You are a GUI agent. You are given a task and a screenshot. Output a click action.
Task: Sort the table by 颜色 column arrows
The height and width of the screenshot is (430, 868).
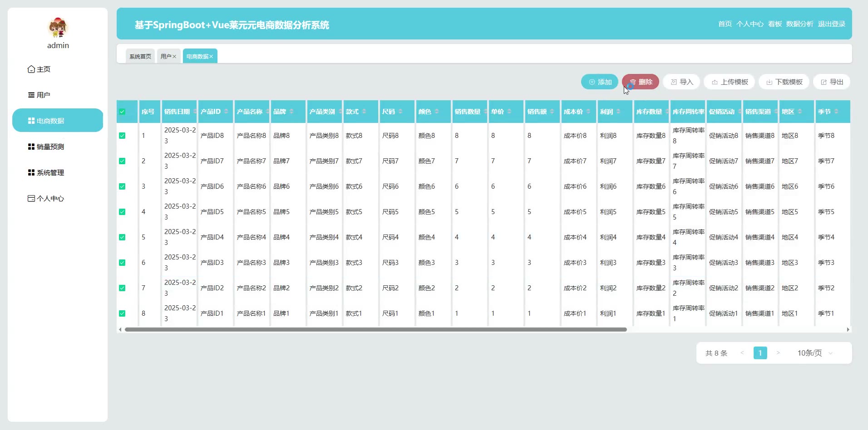pyautogui.click(x=437, y=112)
